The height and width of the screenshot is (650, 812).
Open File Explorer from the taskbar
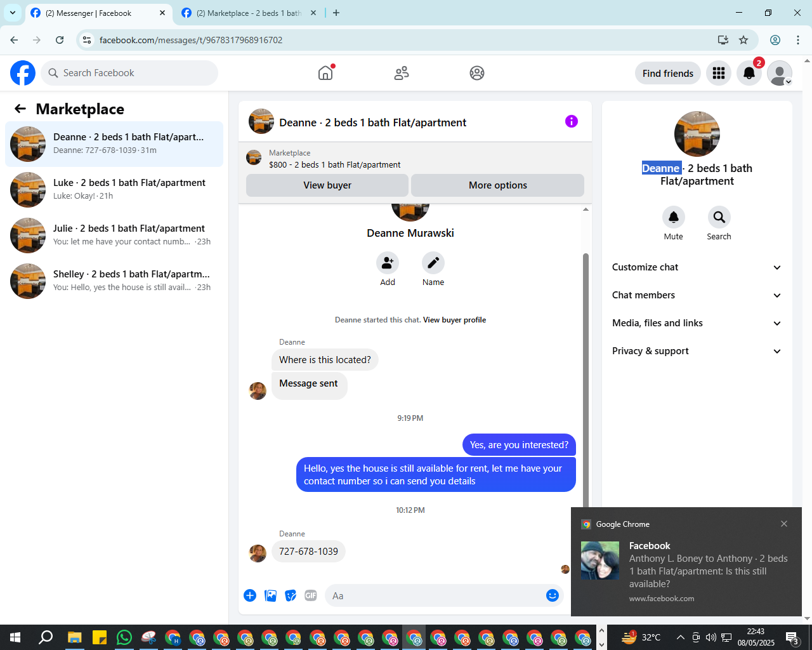[x=75, y=637]
